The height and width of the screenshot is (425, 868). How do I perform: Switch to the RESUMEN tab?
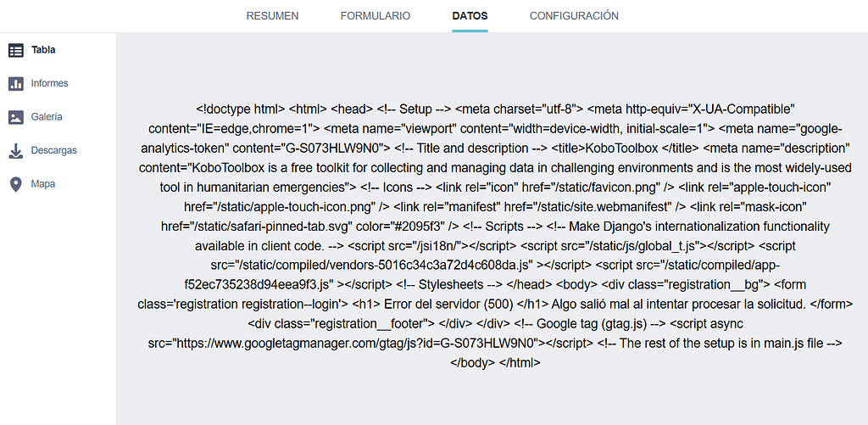click(272, 16)
